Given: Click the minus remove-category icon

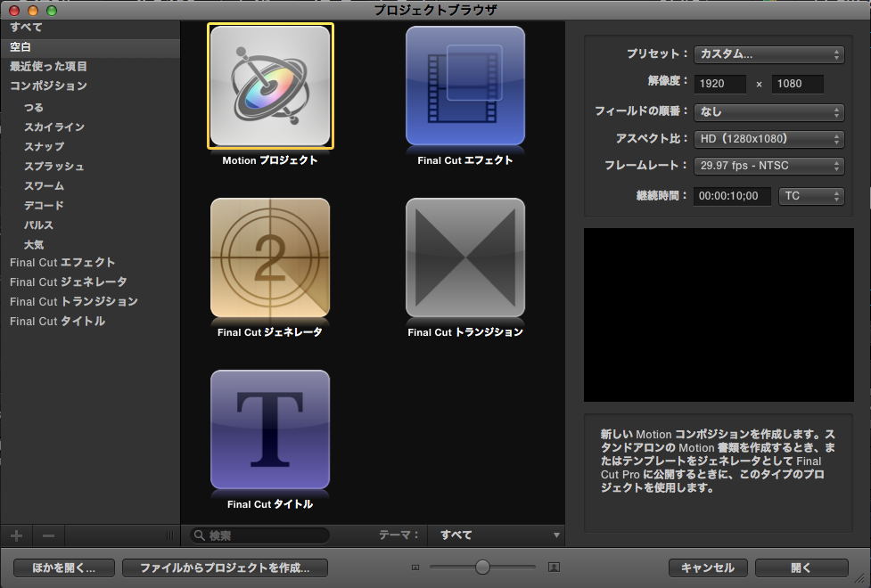Looking at the screenshot, I should pos(48,535).
